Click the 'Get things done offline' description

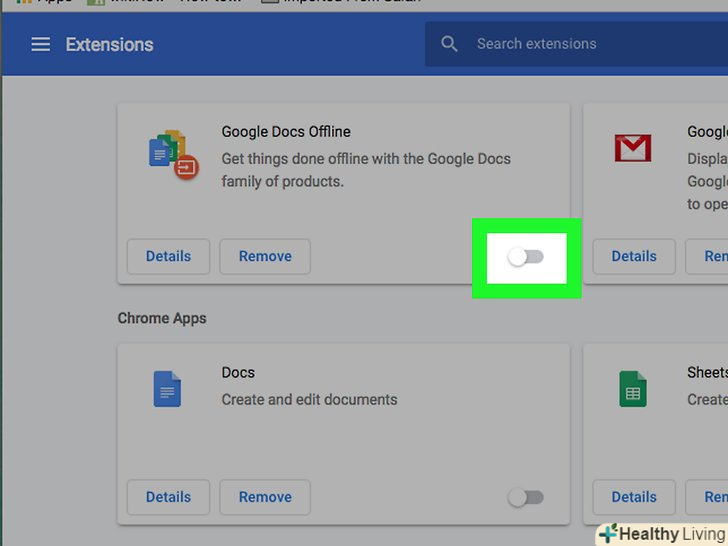[x=366, y=170]
